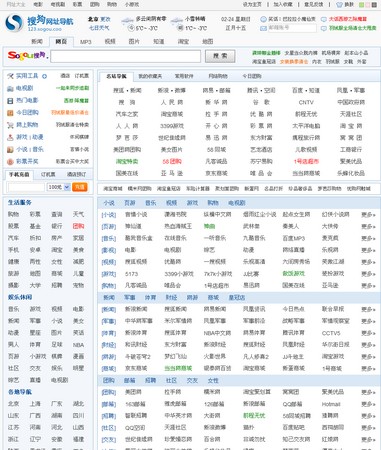The image size is (381, 450).
Task: Open the 今日团购 tab in sites panel
Action: (x=252, y=76)
